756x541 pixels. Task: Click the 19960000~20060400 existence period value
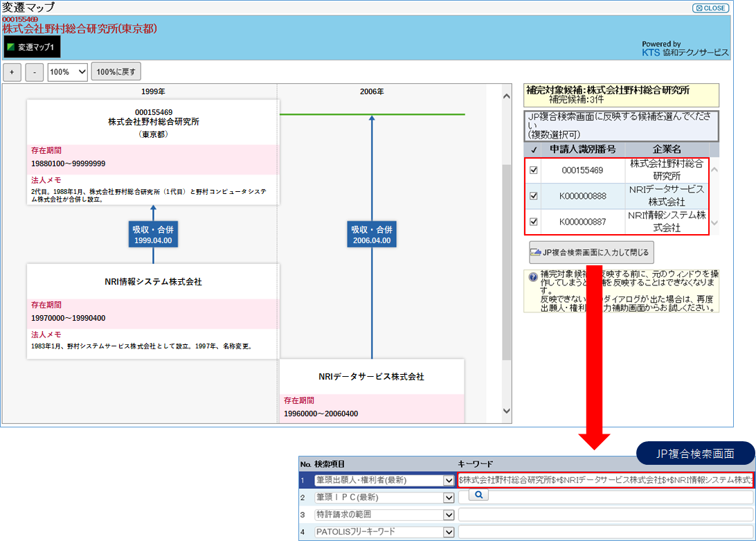tap(321, 414)
